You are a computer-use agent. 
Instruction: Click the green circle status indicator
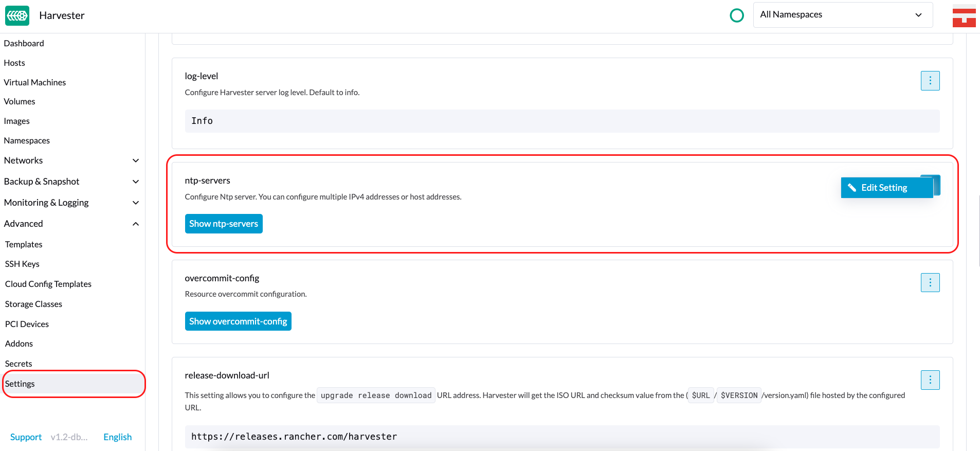coord(736,15)
